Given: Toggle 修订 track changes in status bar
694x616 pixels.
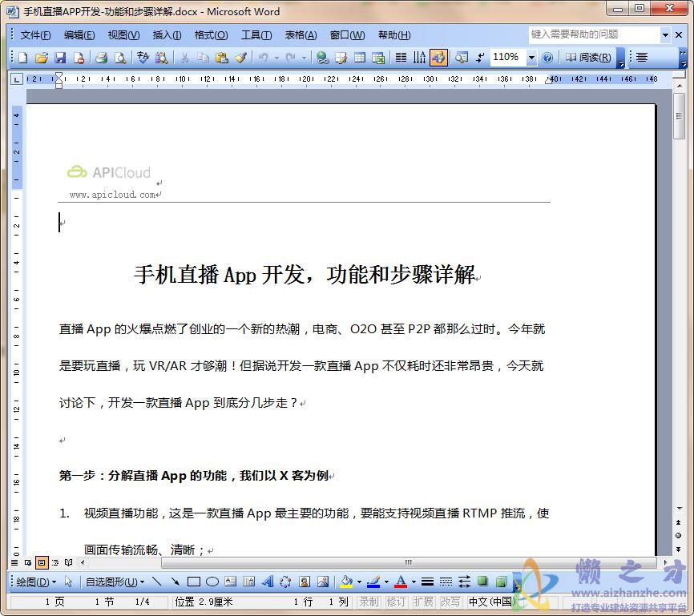Looking at the screenshot, I should click(396, 602).
